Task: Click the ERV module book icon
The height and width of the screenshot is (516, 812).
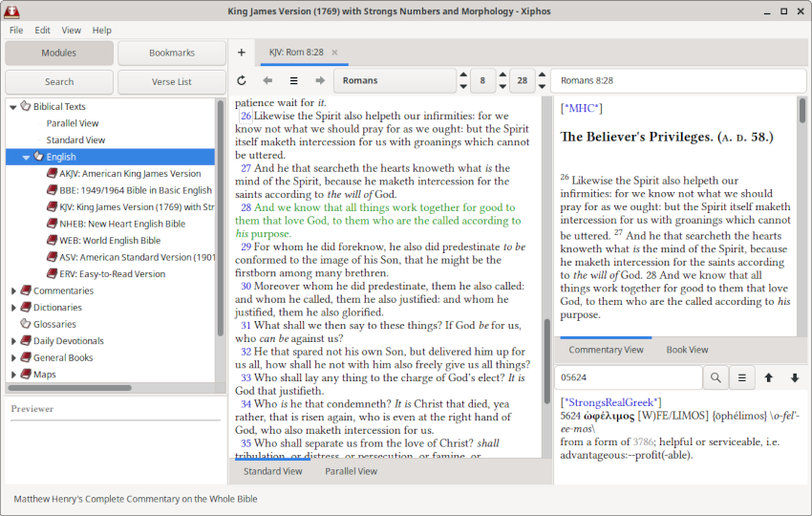Action: point(52,273)
